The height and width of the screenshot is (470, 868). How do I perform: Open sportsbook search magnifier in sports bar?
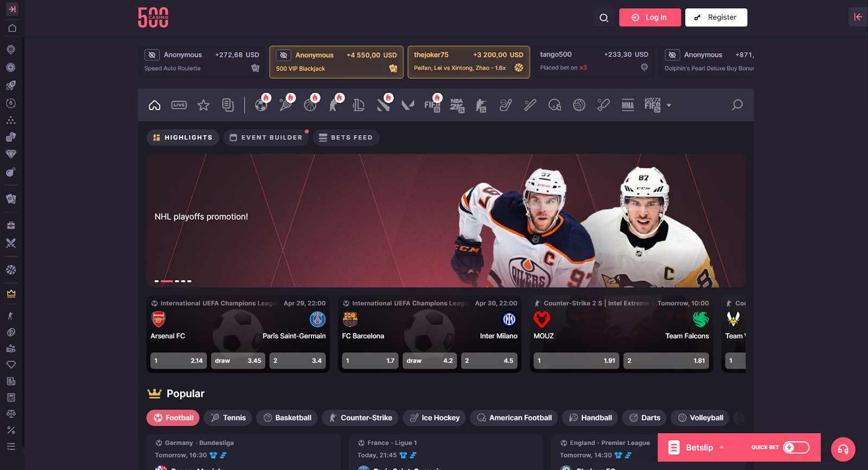coord(737,105)
